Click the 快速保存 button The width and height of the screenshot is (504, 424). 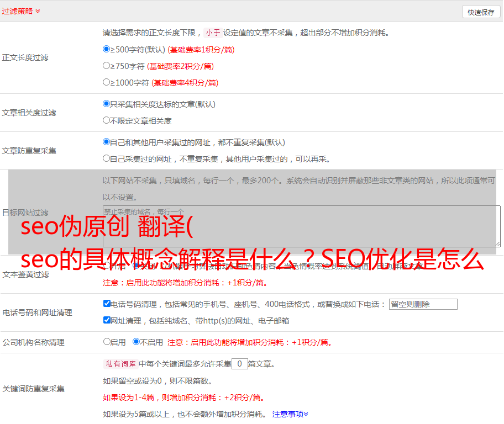(x=481, y=12)
